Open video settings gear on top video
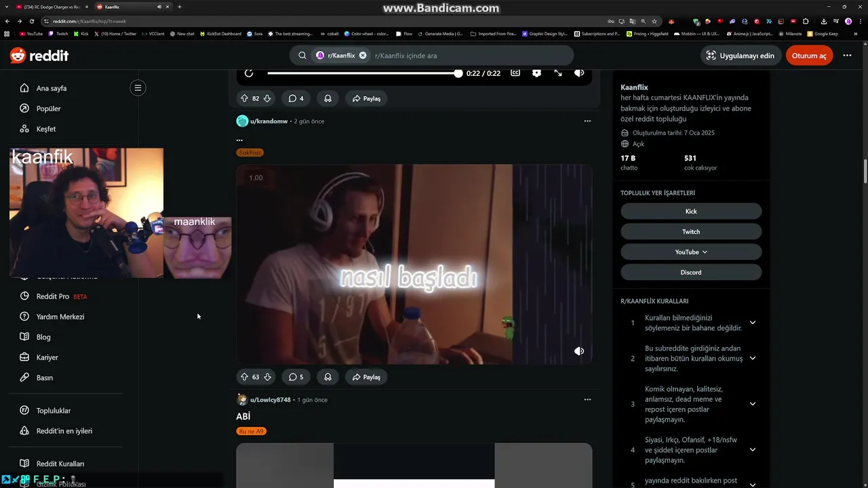The width and height of the screenshot is (868, 488). pos(536,73)
